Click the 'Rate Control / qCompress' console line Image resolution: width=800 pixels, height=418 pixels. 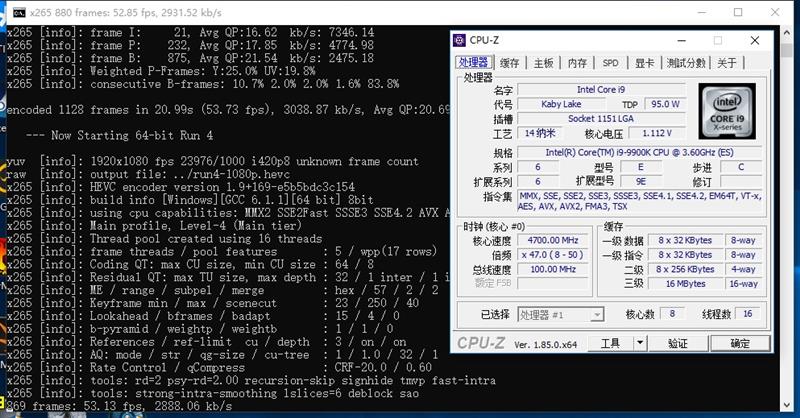point(219,367)
